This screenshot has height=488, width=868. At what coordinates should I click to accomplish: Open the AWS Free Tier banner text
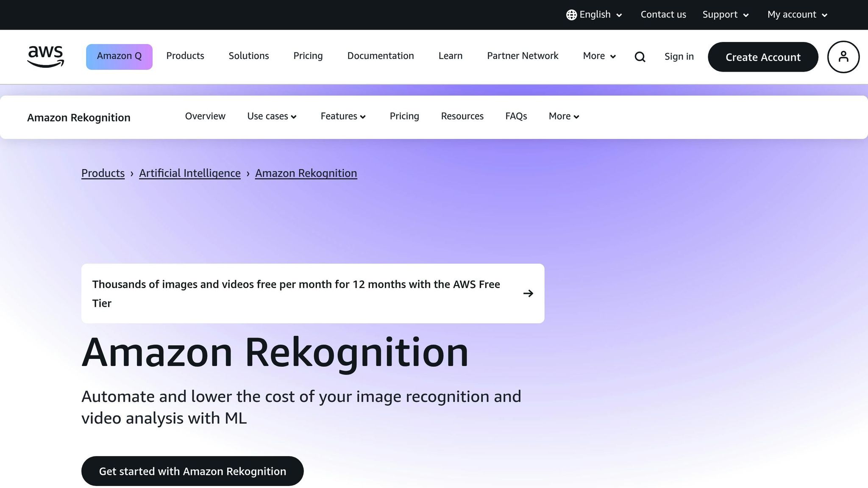[296, 294]
